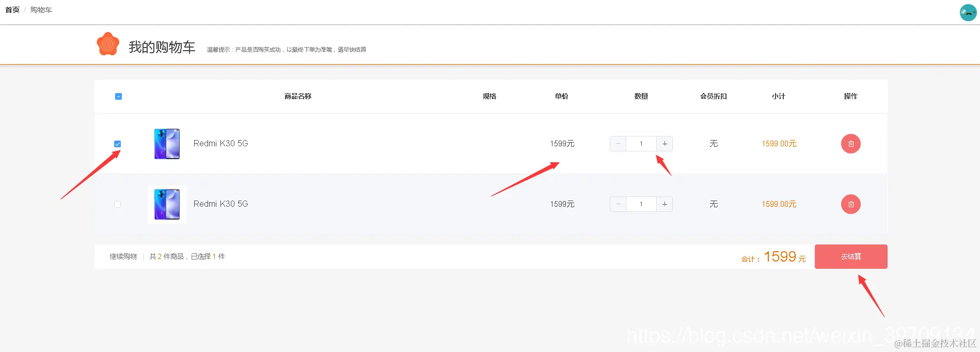Click the second row product name Redmi K30 5G

pos(220,204)
